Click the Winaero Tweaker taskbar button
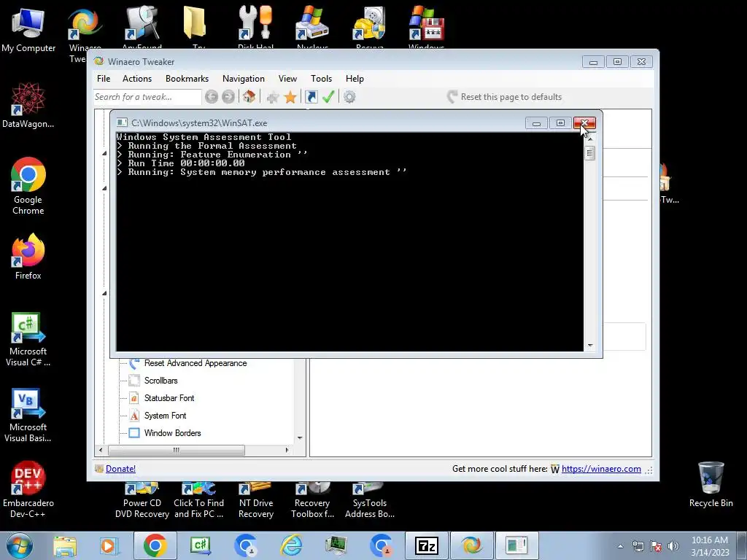Screen dimensions: 747x560 click(471, 545)
